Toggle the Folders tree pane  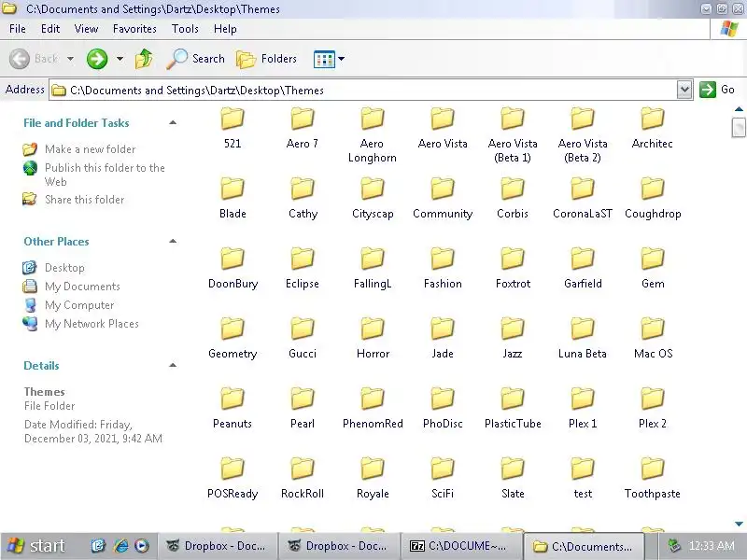click(266, 59)
